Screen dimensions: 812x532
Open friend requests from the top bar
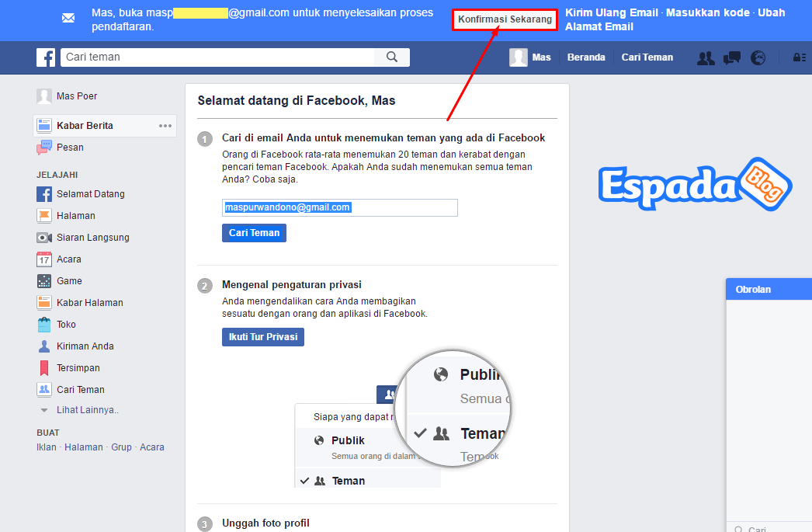(x=705, y=57)
